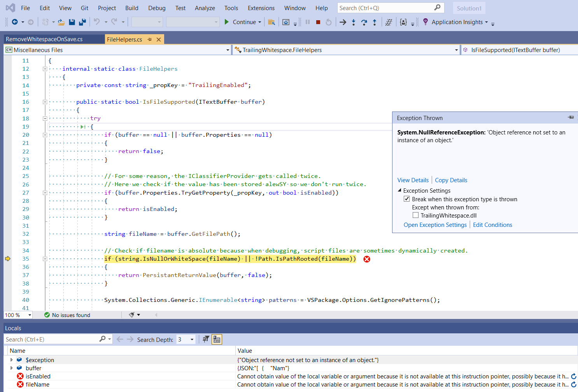Stop debugging with the red square
The image size is (578, 392).
click(318, 22)
